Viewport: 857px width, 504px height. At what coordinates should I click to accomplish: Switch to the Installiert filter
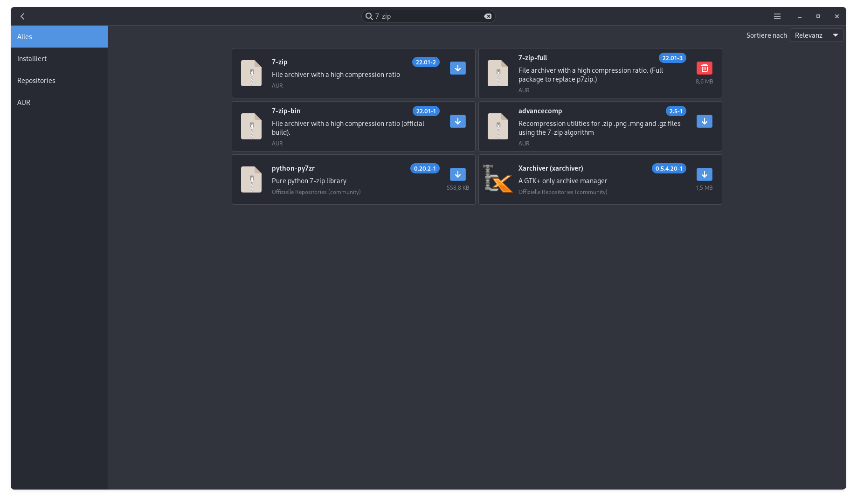tap(59, 59)
